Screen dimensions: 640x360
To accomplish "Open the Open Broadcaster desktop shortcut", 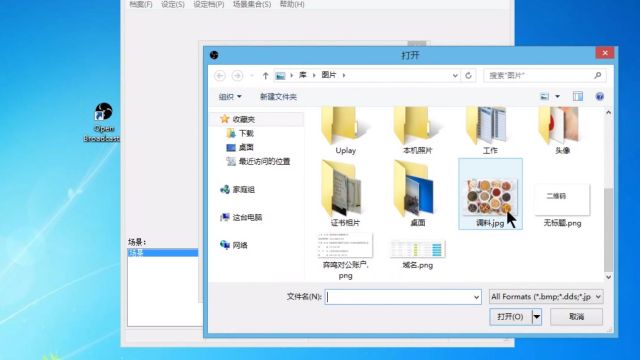I will click(x=103, y=122).
